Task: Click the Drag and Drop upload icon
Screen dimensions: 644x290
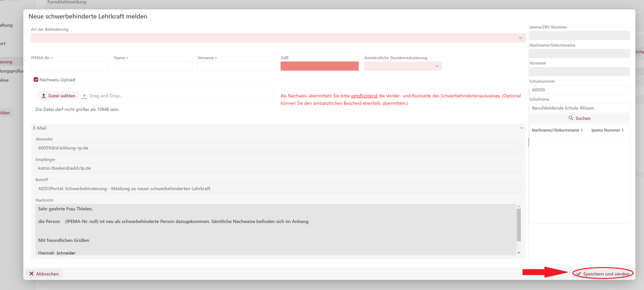Action: [84, 96]
